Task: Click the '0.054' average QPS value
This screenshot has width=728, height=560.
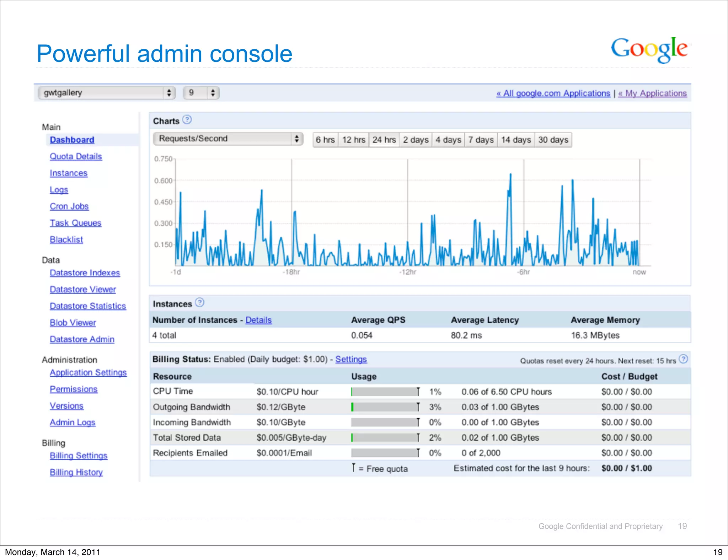Action: pos(362,335)
